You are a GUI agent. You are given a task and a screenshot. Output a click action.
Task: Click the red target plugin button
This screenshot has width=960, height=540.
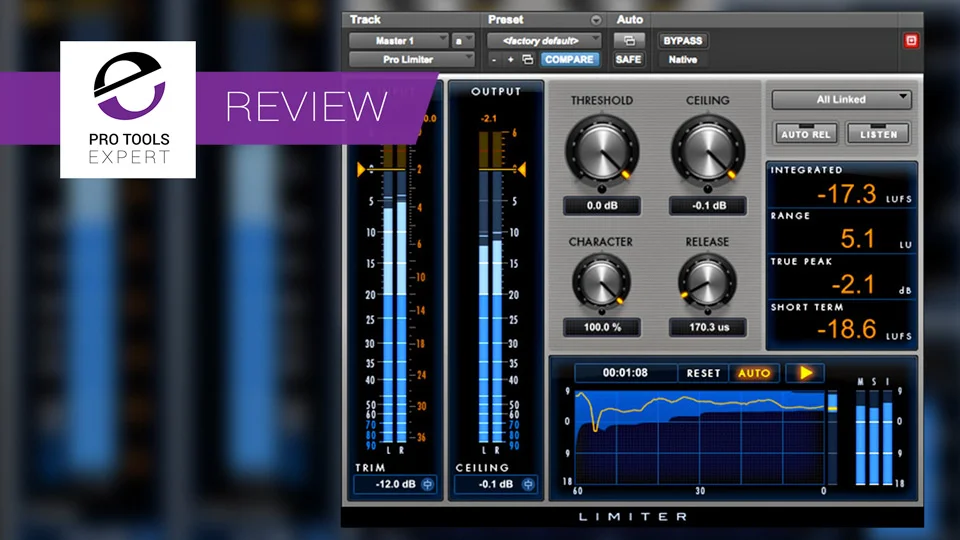pos(911,40)
